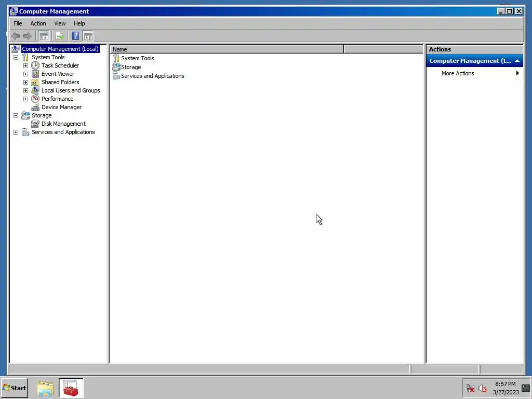
Task: Open the Action menu
Action: tap(38, 23)
